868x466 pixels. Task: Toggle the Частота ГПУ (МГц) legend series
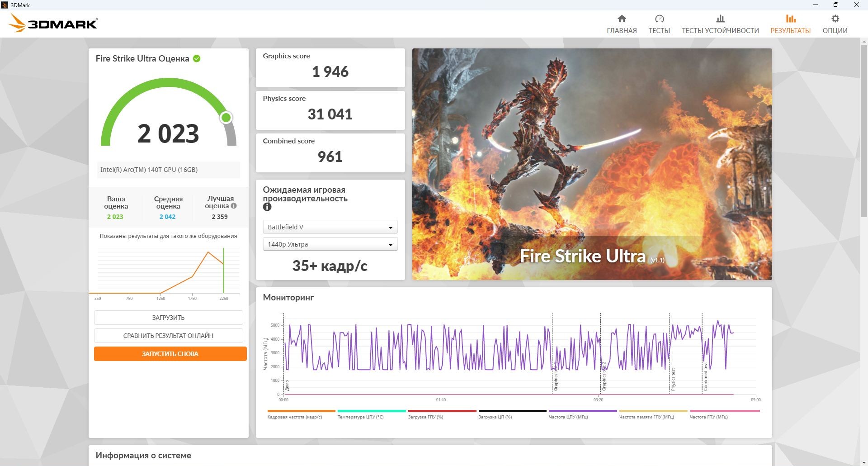725,414
